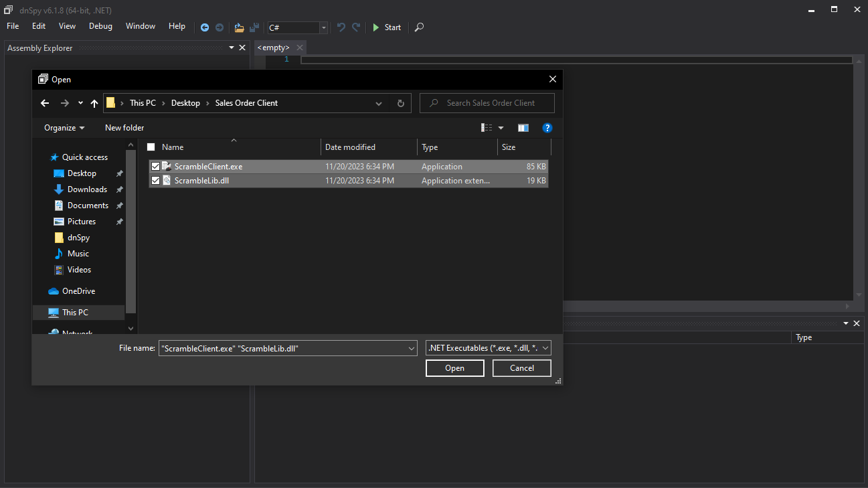The height and width of the screenshot is (488, 868).
Task: Toggle the select-all checkbox in header
Action: 151,147
